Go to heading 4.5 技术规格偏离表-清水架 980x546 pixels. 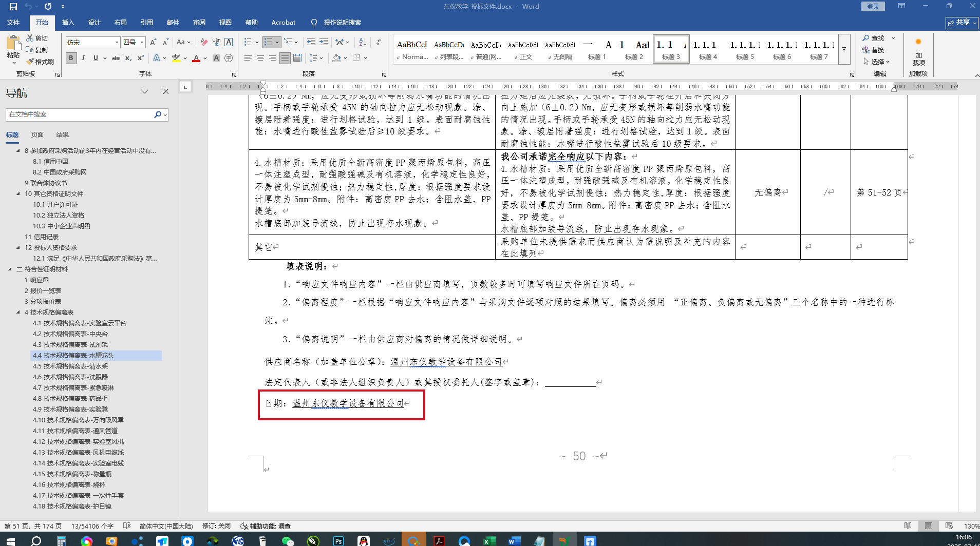point(70,366)
